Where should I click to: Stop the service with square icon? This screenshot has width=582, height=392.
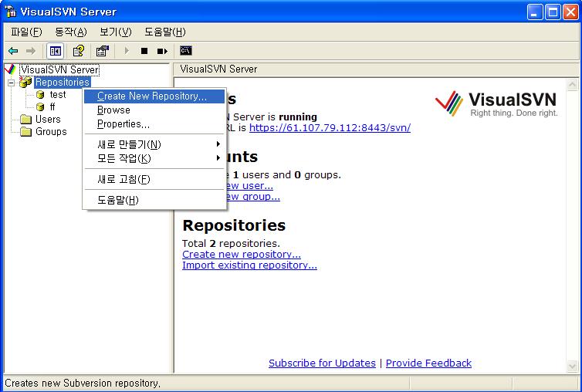[x=144, y=51]
